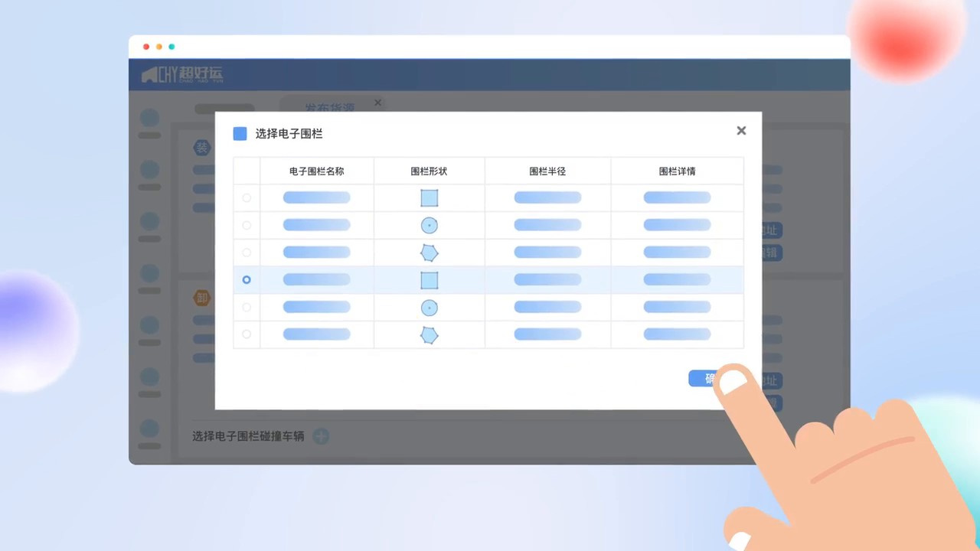Close the 选择电子围栏 dialog
This screenshot has width=980, height=551.
click(741, 131)
